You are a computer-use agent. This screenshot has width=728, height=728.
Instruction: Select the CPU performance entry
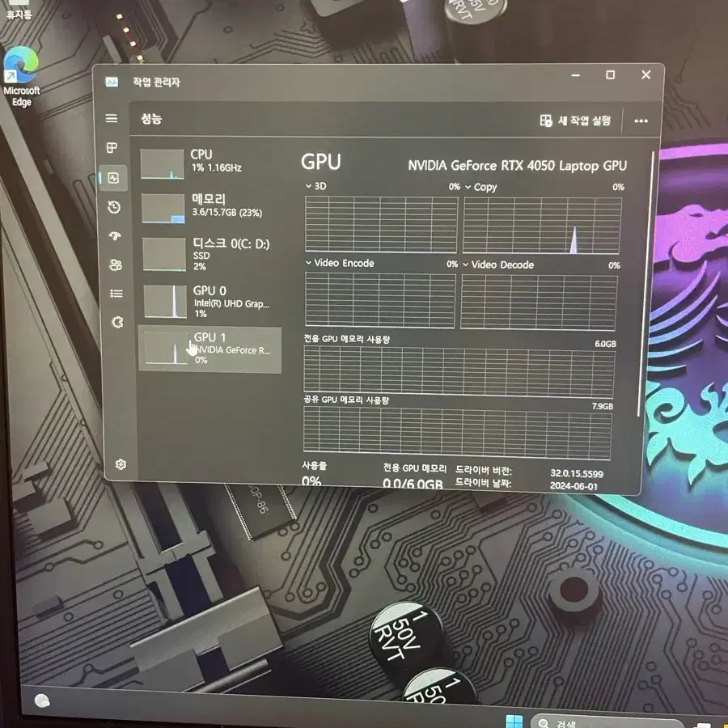[x=209, y=163]
